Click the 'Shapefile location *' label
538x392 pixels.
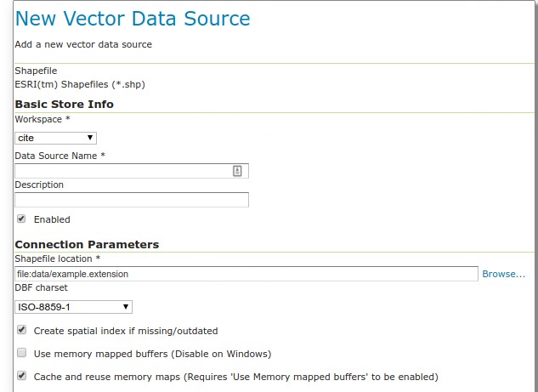click(58, 258)
